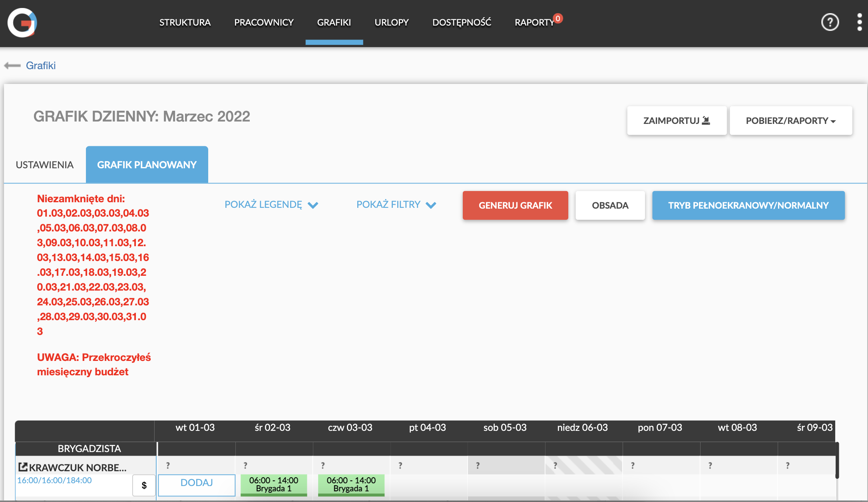Open the Grafiki breadcrumb link

[x=41, y=66]
